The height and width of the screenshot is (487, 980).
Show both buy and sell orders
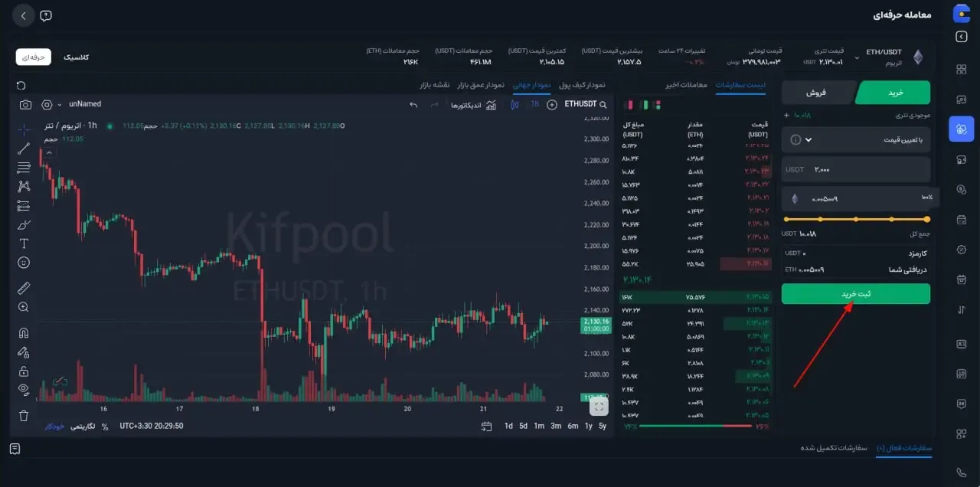click(656, 105)
